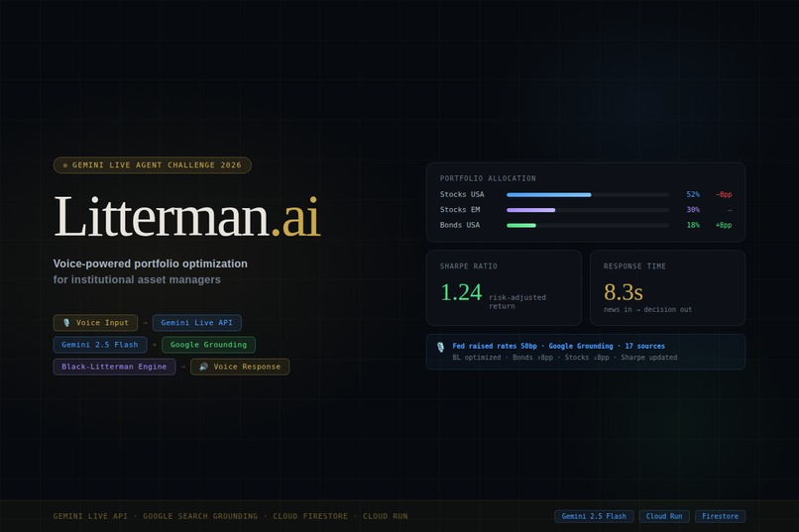
Task: Click the Firestore tag in footer
Action: tap(720, 516)
